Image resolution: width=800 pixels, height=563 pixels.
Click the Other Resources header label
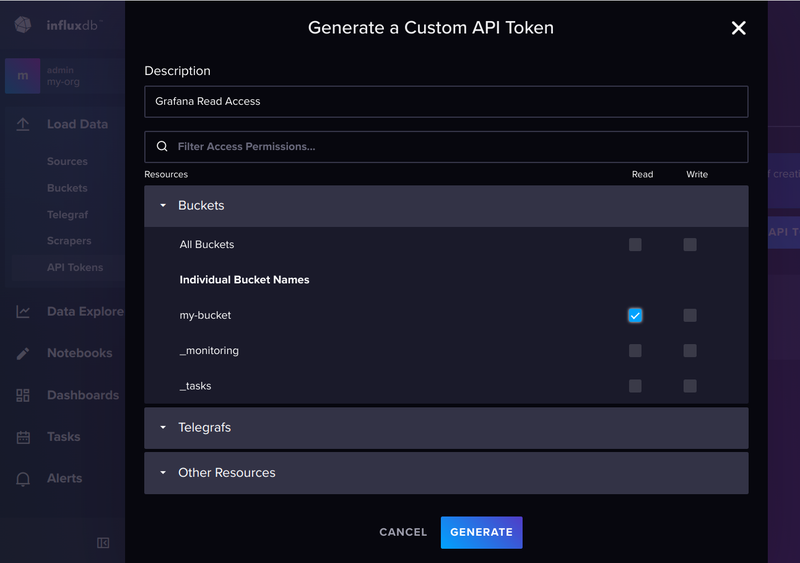[227, 473]
